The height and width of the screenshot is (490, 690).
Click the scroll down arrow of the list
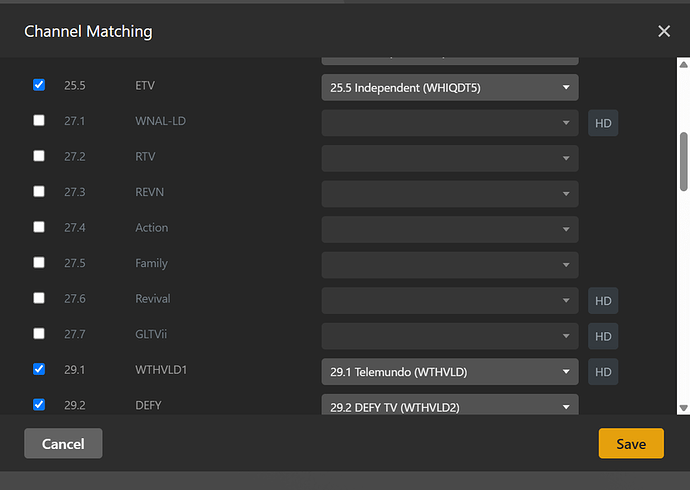[x=683, y=407]
